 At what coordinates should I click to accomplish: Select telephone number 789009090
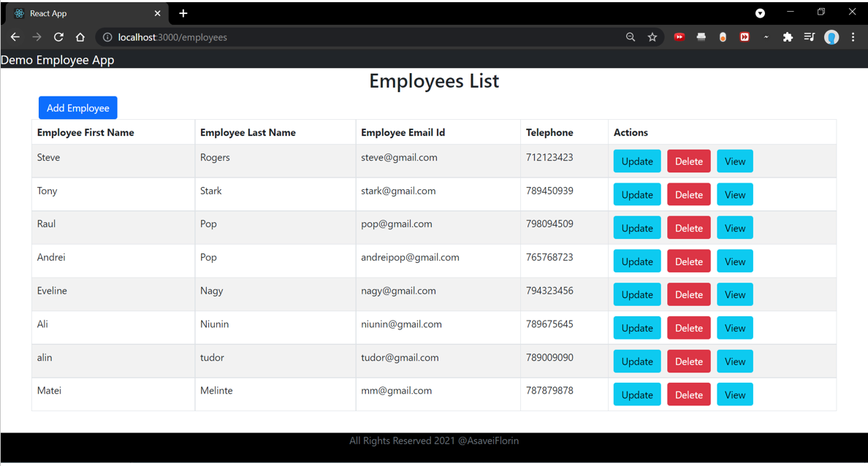[549, 357]
